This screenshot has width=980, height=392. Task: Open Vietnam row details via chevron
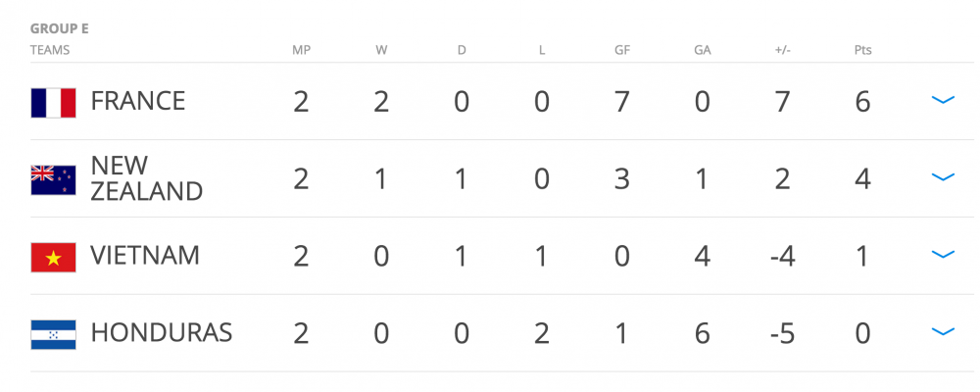(942, 255)
